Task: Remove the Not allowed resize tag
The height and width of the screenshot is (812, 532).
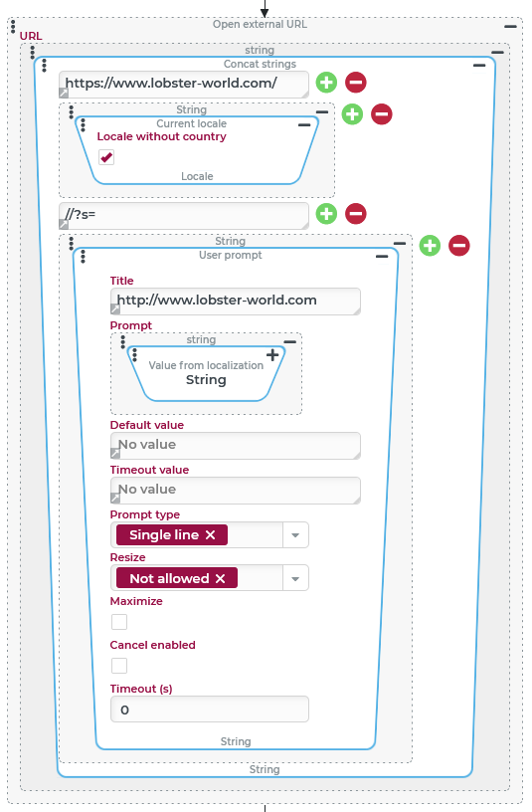Action: click(x=221, y=578)
